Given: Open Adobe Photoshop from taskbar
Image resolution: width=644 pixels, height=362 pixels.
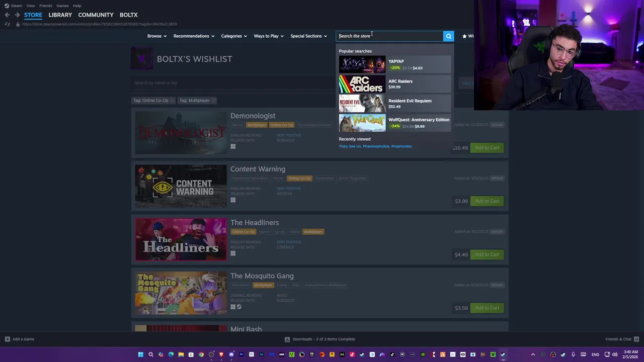Looking at the screenshot, I should click(x=251, y=354).
